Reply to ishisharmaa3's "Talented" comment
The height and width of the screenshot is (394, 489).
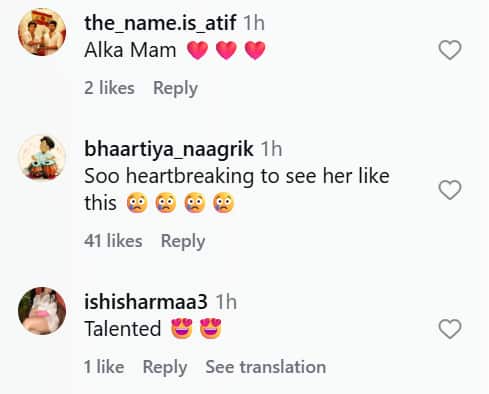click(x=165, y=367)
